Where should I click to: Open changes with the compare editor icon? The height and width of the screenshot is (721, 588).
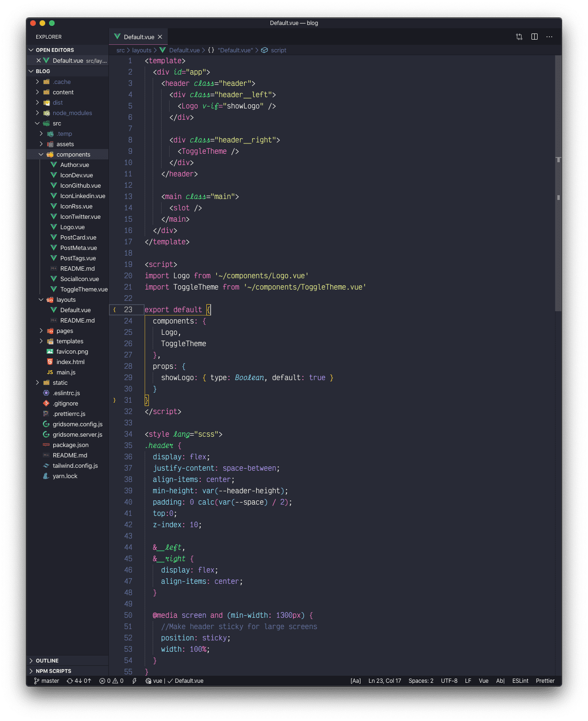(x=519, y=37)
